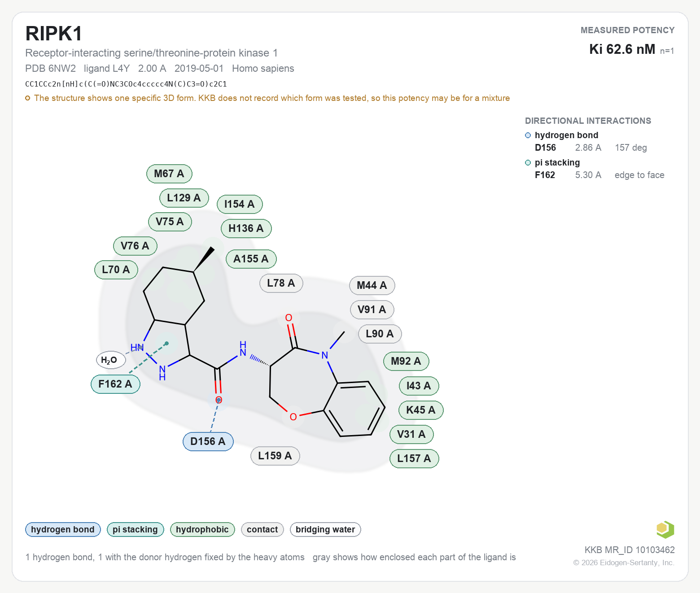This screenshot has width=700, height=593.
Task: Click the RIPK1 title
Action: click(x=54, y=34)
